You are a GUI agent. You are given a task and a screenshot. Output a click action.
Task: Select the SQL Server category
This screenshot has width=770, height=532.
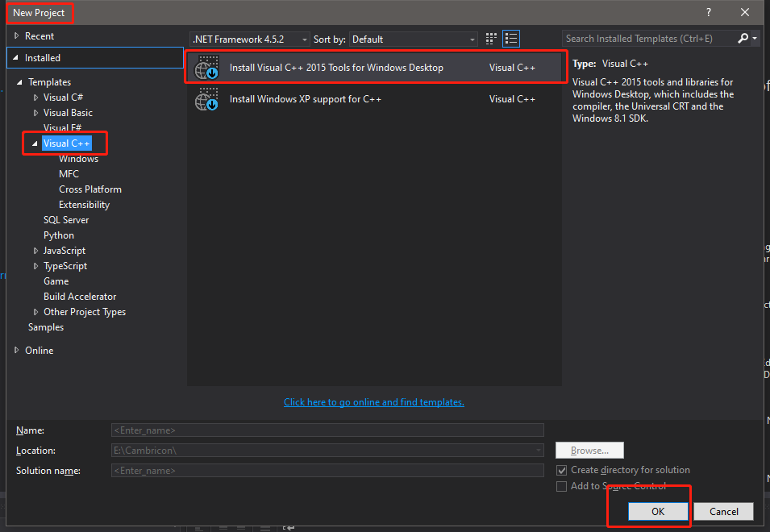click(x=66, y=220)
